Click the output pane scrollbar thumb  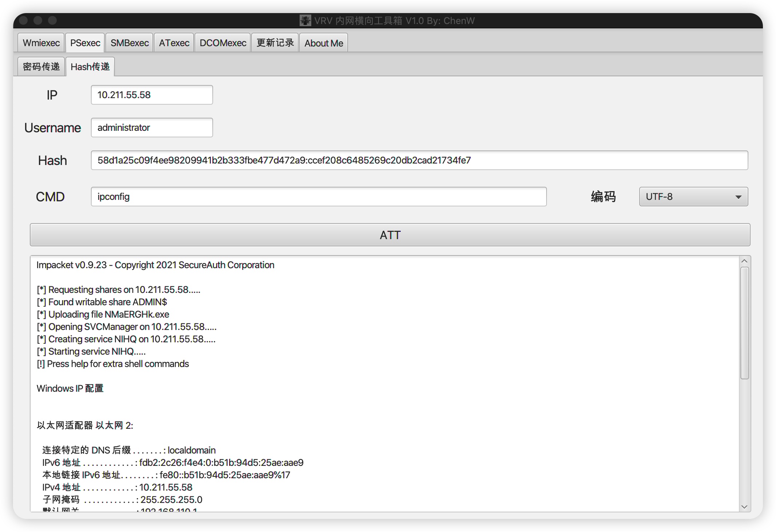point(744,323)
